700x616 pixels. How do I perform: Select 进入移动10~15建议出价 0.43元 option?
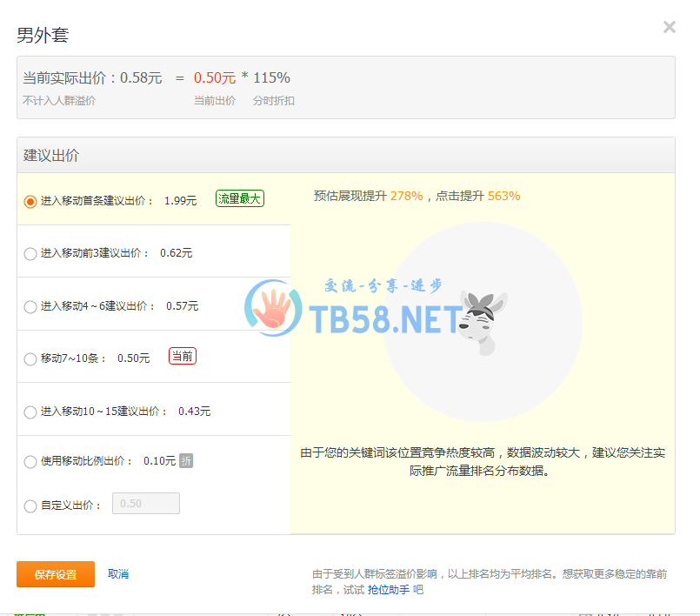click(30, 412)
